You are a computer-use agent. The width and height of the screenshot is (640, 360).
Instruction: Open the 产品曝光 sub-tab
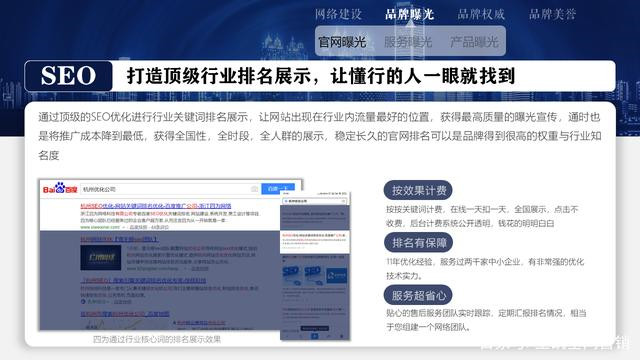(x=474, y=42)
